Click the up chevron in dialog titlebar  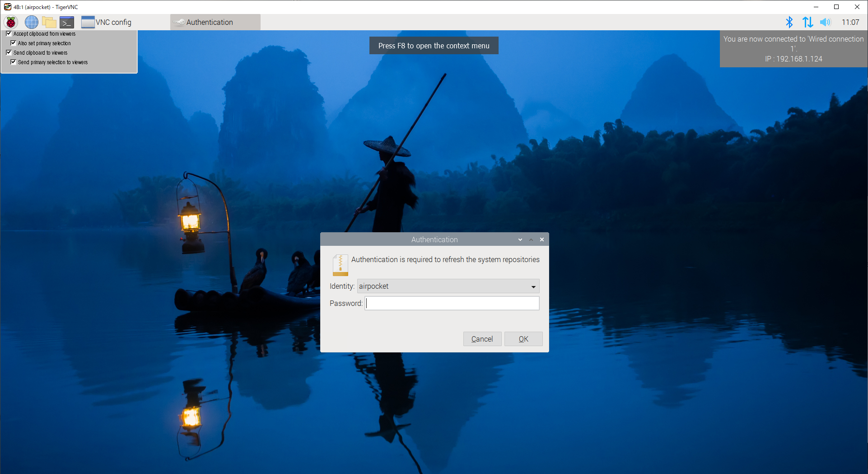(531, 239)
